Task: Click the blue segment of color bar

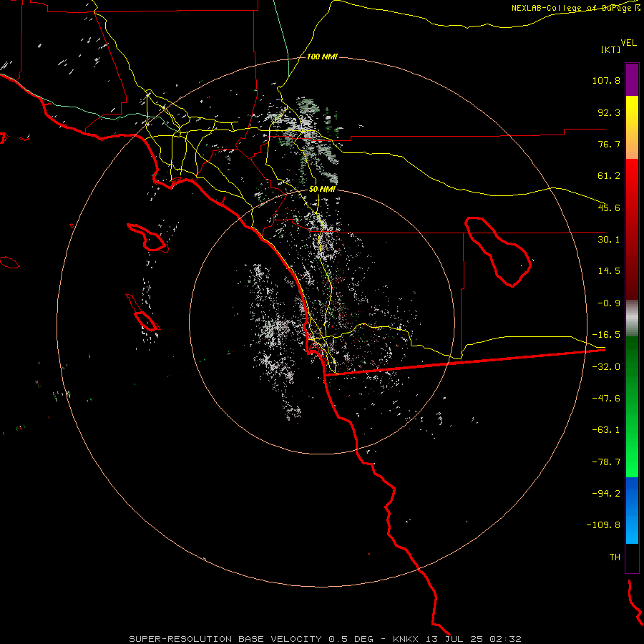Action: click(632, 510)
